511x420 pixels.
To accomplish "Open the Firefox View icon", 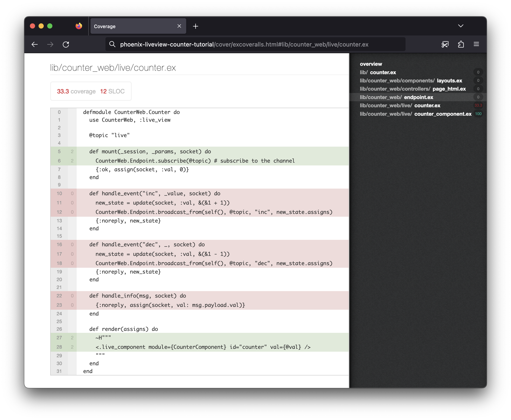I will click(79, 26).
